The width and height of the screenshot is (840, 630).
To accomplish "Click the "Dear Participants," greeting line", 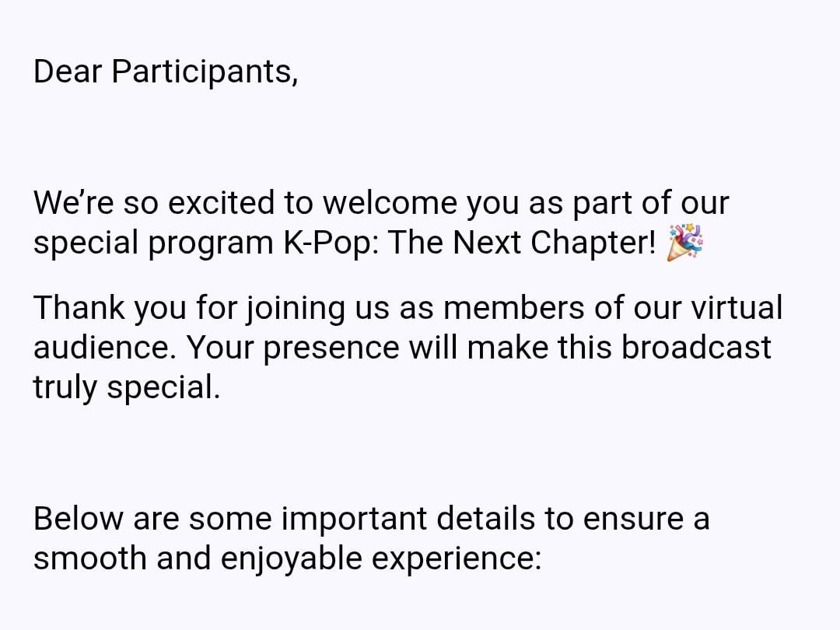I will 166,72.
